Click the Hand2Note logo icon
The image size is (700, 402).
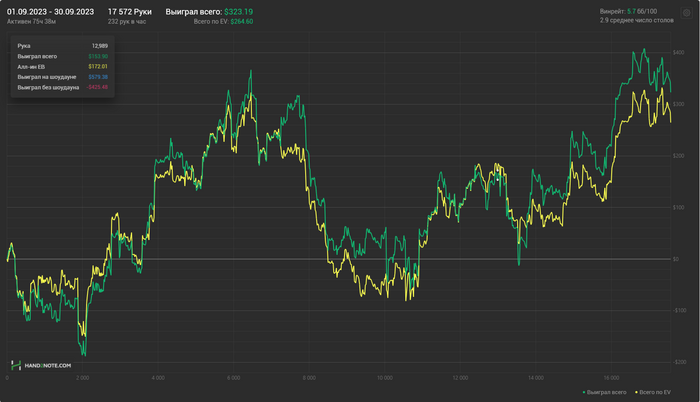click(16, 365)
